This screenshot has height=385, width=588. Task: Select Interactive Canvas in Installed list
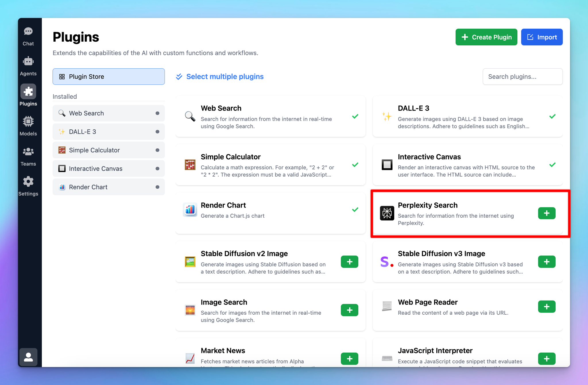click(109, 169)
